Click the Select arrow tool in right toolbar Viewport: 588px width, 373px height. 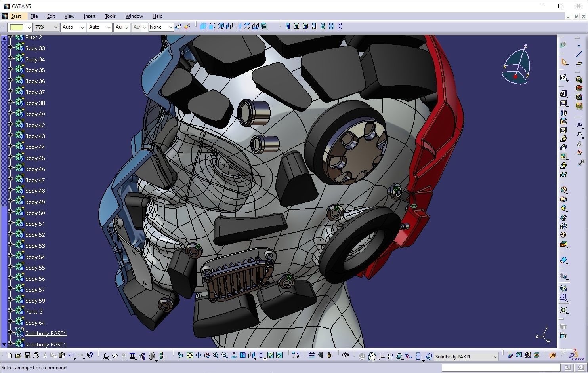pos(564,62)
